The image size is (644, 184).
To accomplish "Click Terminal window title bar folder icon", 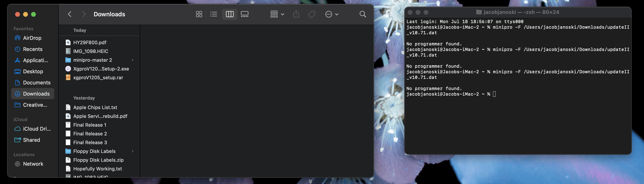I will pos(479,12).
